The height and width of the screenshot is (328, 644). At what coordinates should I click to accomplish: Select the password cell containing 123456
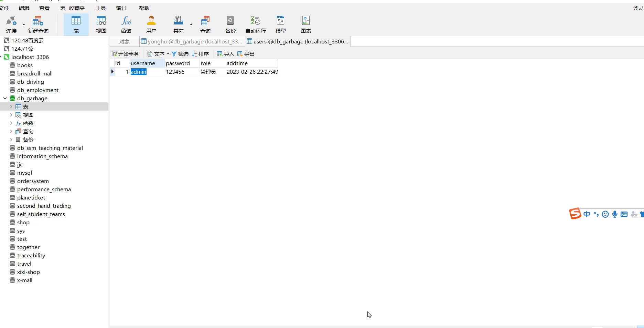[175, 72]
